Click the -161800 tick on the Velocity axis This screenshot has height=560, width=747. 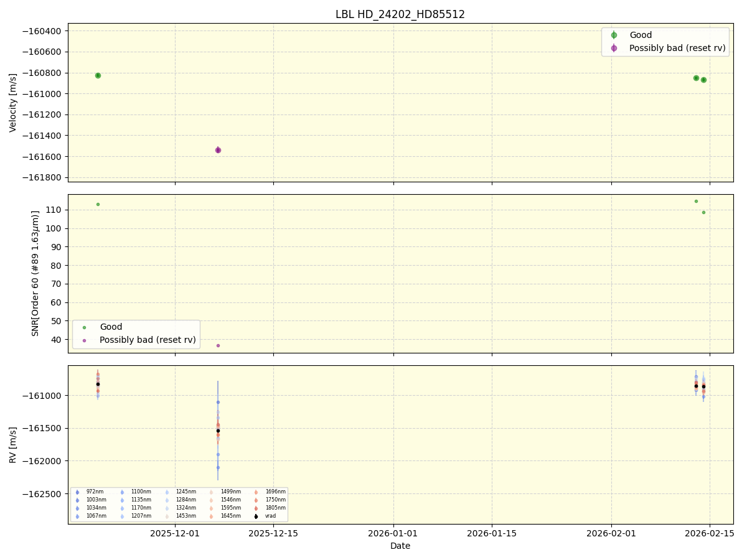(x=42, y=177)
